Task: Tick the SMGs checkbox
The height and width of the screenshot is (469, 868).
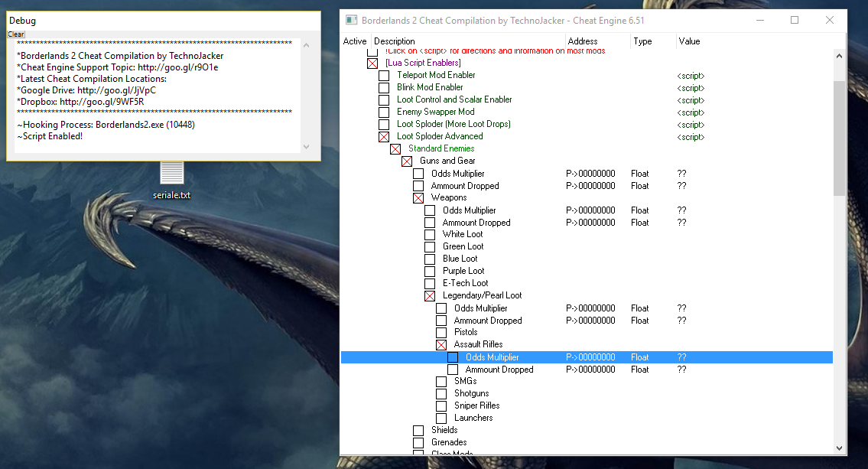Action: coord(442,382)
